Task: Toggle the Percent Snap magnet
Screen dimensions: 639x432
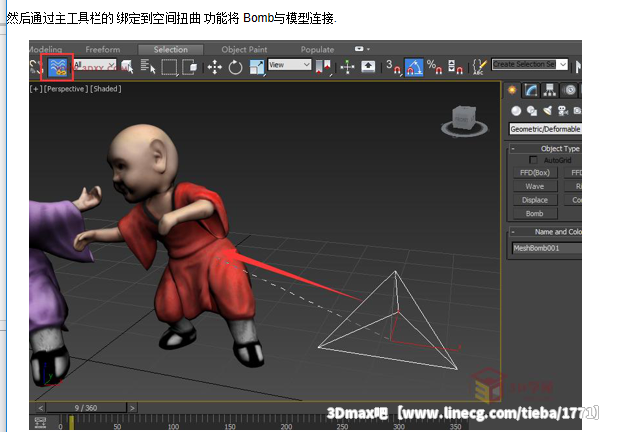Action: pyautogui.click(x=434, y=67)
